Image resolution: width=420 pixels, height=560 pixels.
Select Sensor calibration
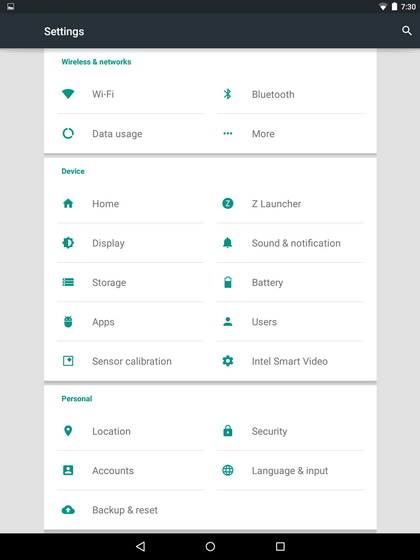click(131, 361)
